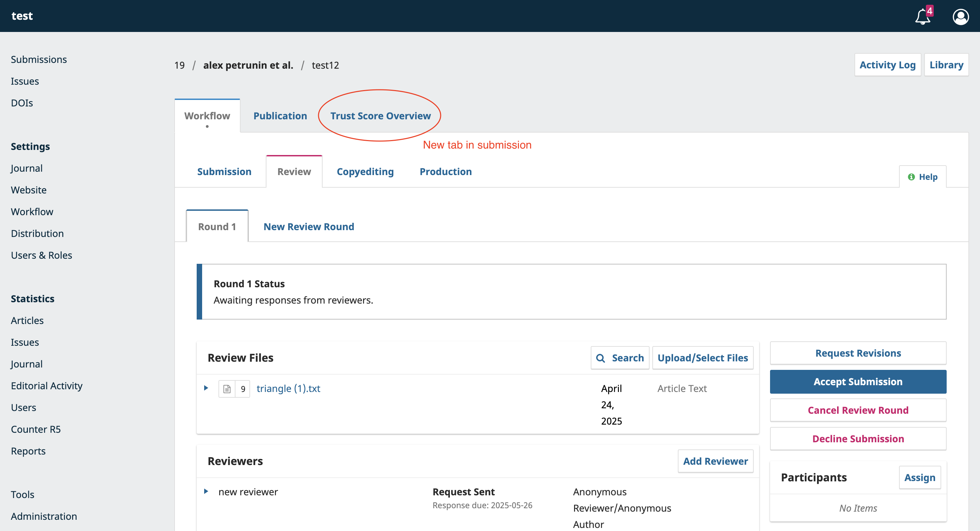Expand the triangle (1).txt file row
Screen dimensions: 980x531
[x=206, y=388]
